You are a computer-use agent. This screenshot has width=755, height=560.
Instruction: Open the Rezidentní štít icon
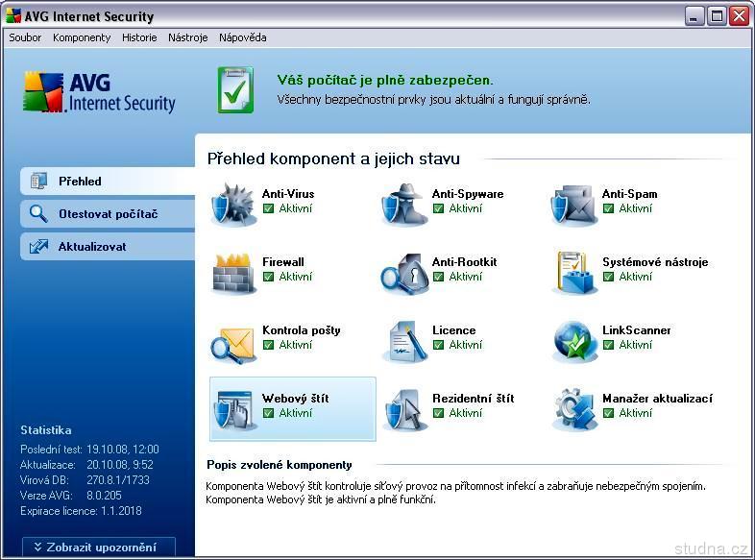click(404, 410)
